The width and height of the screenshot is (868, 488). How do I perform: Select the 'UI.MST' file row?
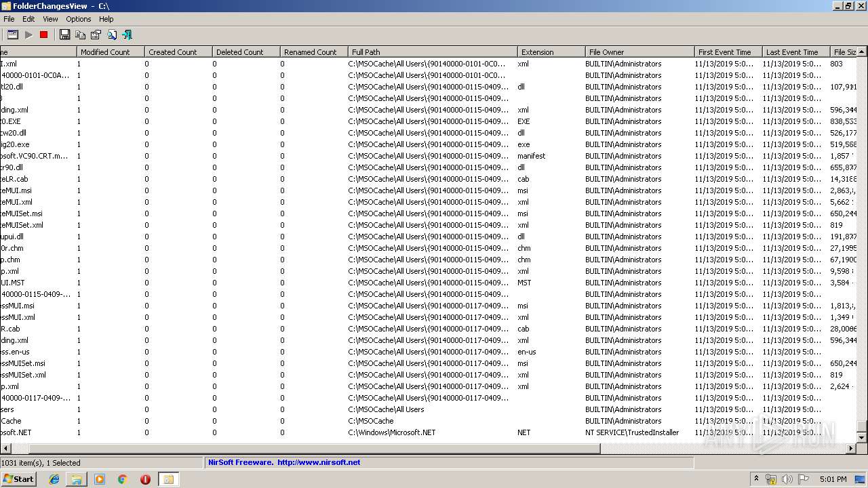429,283
